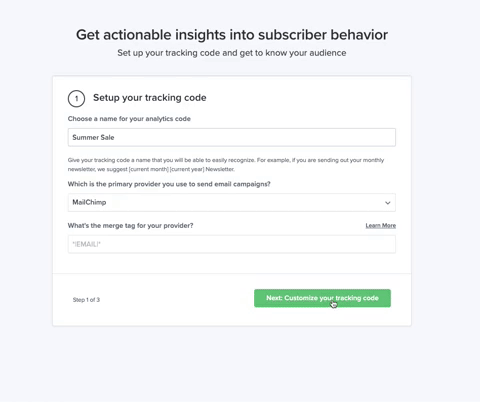Open the Learn More link
This screenshot has height=402, width=480.
tap(381, 226)
